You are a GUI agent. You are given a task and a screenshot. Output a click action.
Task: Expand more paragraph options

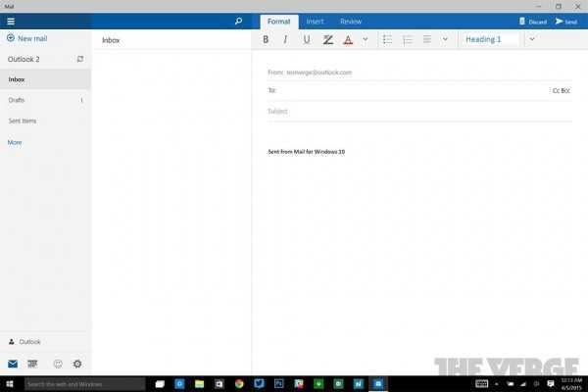(x=445, y=39)
